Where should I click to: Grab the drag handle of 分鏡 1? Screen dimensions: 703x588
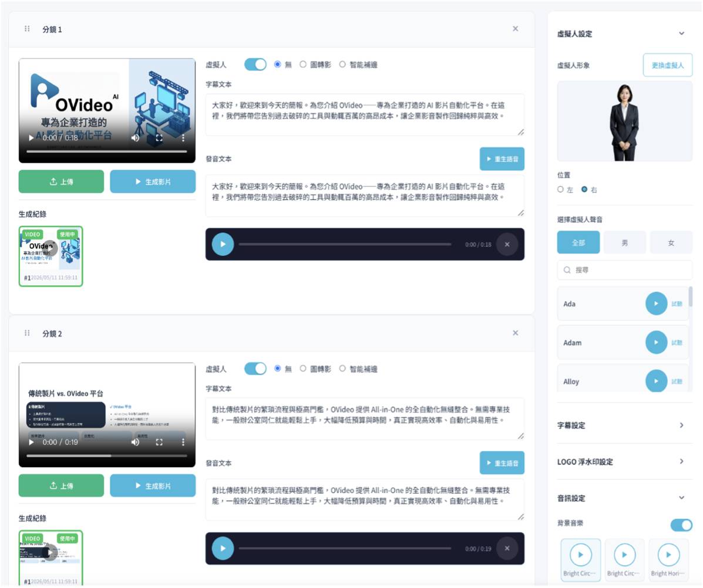27,29
